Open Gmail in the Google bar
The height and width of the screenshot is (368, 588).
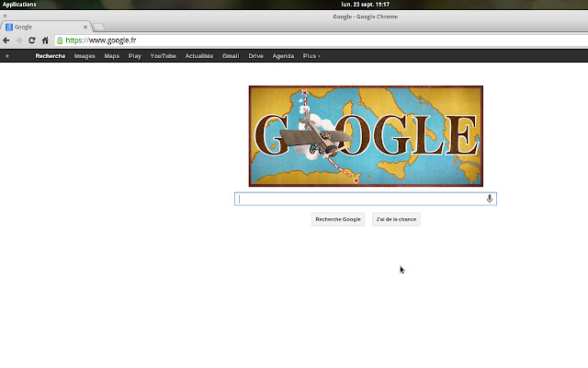coord(231,56)
